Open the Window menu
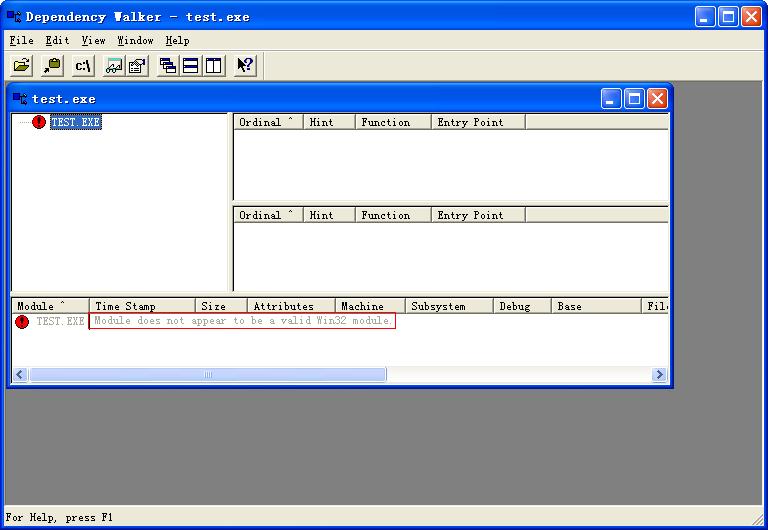The image size is (768, 530). (x=135, y=41)
